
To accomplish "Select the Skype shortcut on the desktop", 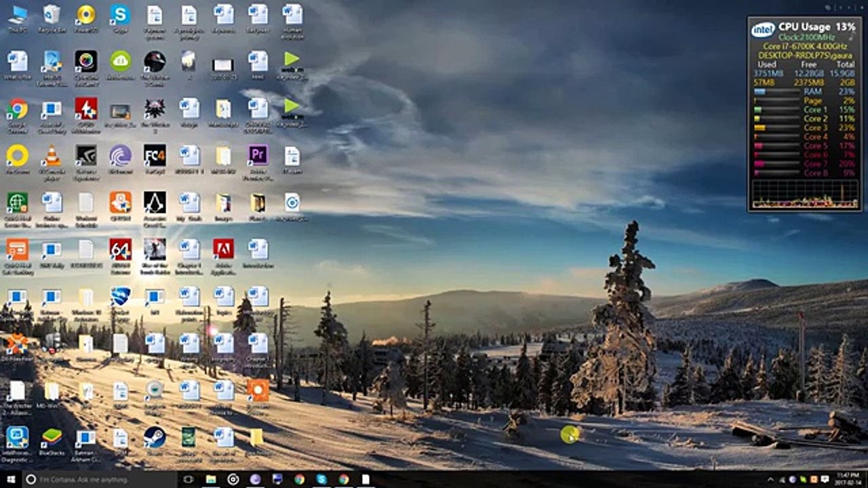I will tap(120, 18).
